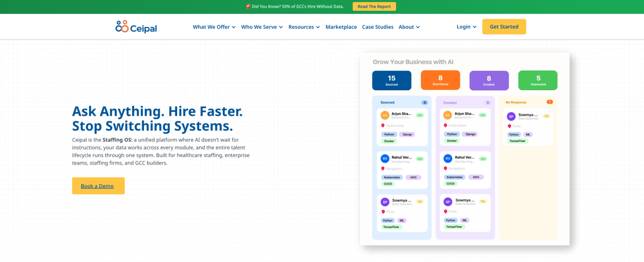Click the orange count badge in No Response header

550,102
